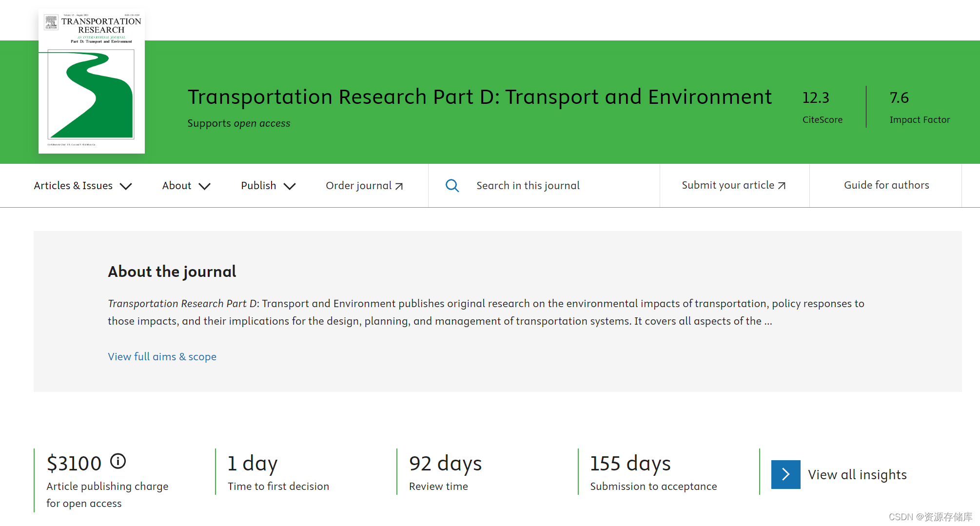Open View full aims & scope

(x=162, y=356)
